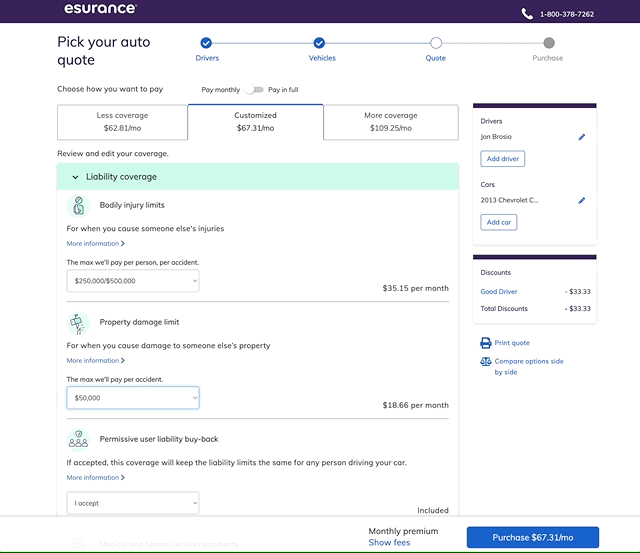The image size is (640, 553).
Task: Click the Included text for buy-back
Action: 433,511
